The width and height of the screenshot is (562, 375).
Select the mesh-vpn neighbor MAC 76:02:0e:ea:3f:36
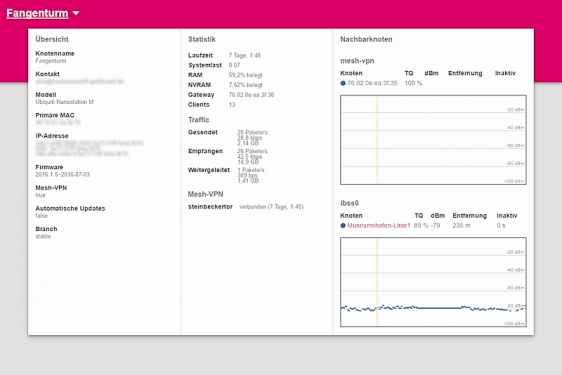[x=372, y=83]
